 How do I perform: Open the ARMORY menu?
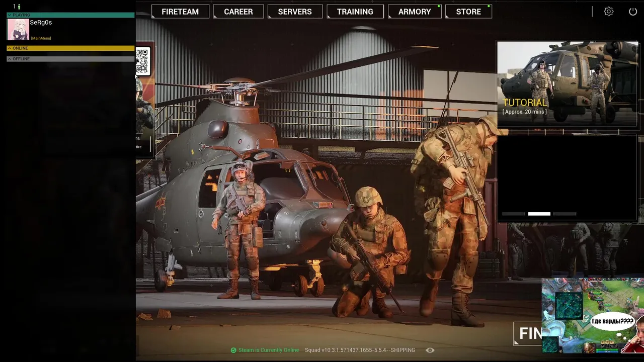(415, 12)
